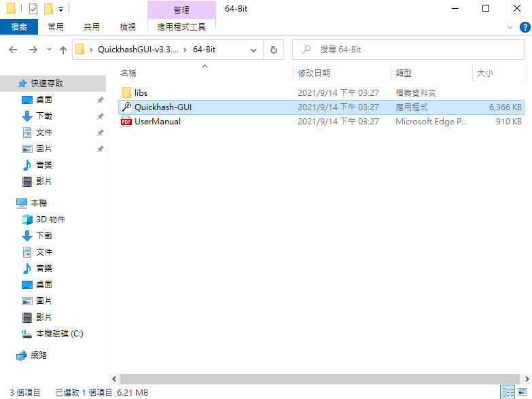Open address bar history dropdown
Image resolution: width=532 pixels, height=399 pixels.
tap(253, 50)
